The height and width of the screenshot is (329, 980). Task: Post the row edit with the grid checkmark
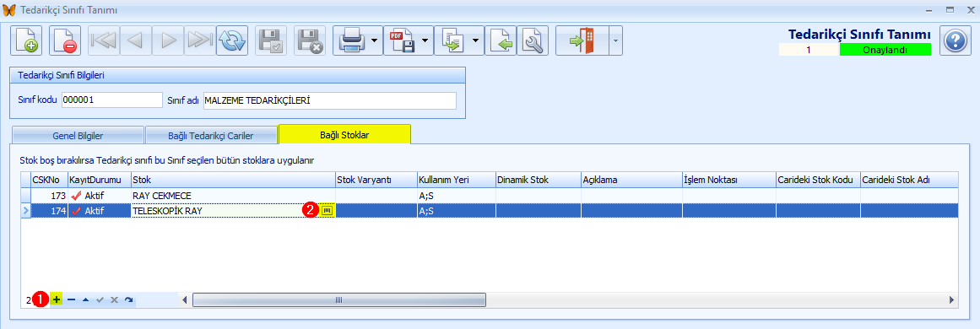pyautogui.click(x=100, y=299)
